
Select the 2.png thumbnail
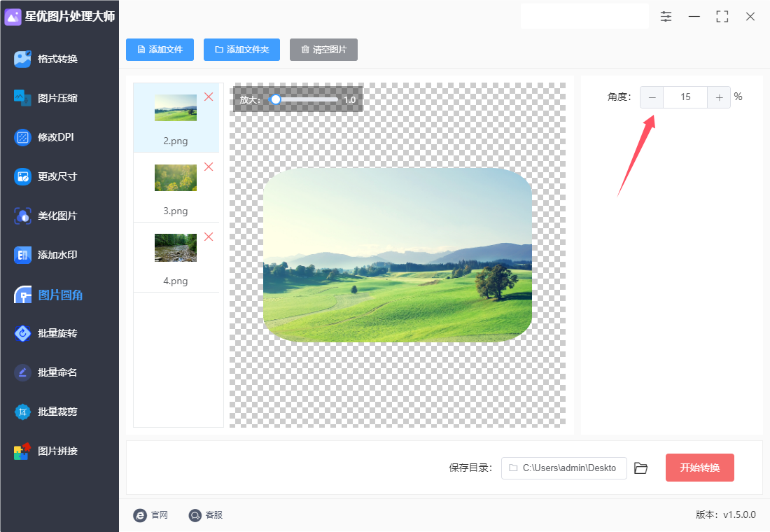pyautogui.click(x=176, y=108)
